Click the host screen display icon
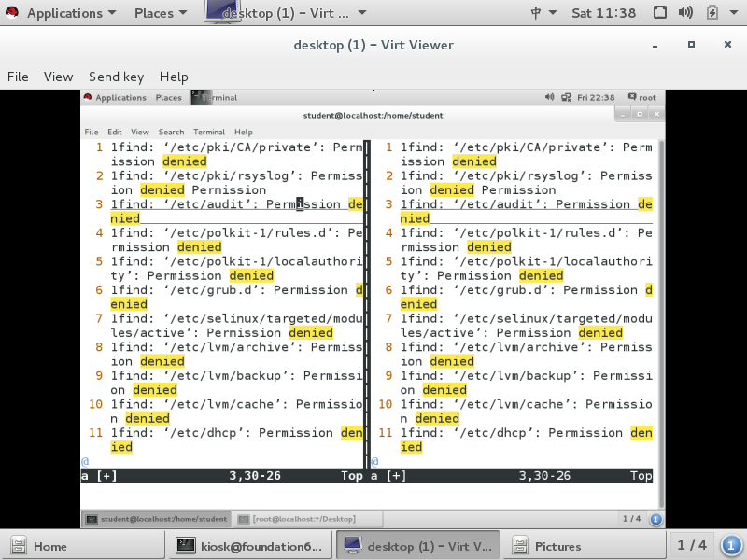Viewport: 747px width, 560px height. [x=660, y=12]
